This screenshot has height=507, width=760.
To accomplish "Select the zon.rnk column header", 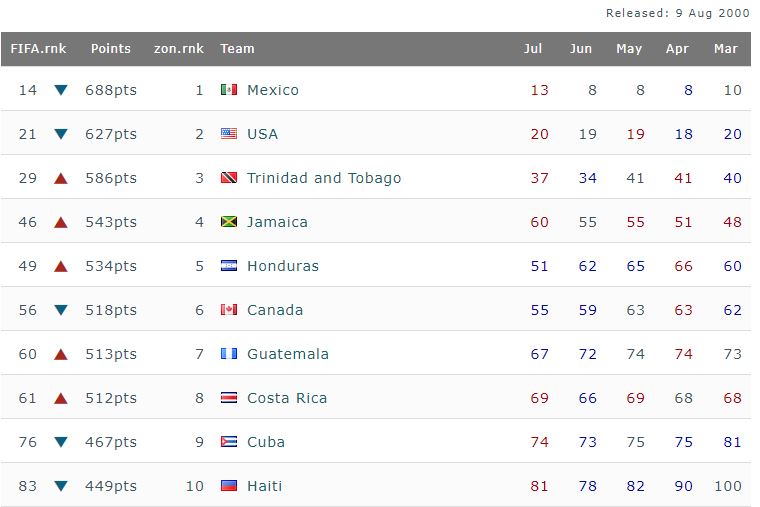I will click(179, 48).
